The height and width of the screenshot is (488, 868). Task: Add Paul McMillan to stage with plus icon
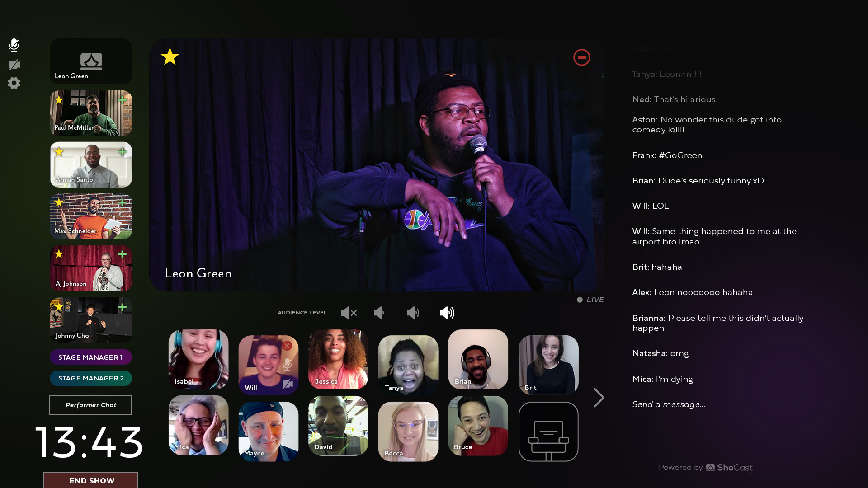coord(123,100)
